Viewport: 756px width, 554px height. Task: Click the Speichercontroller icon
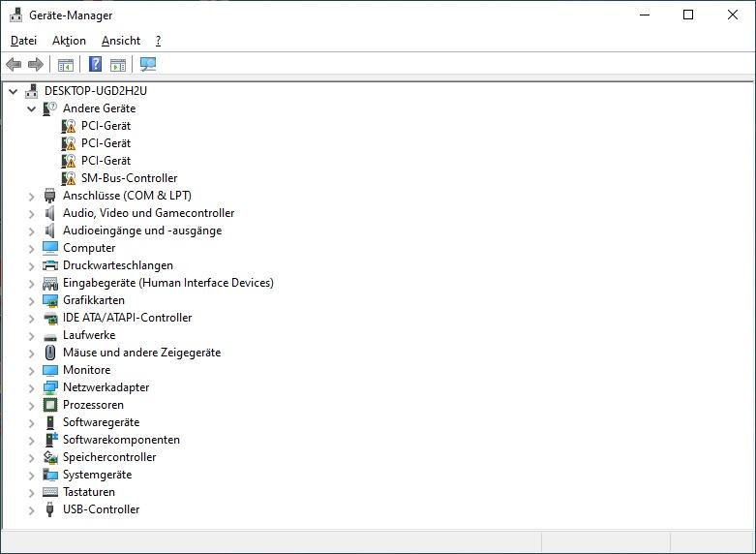[x=50, y=457]
